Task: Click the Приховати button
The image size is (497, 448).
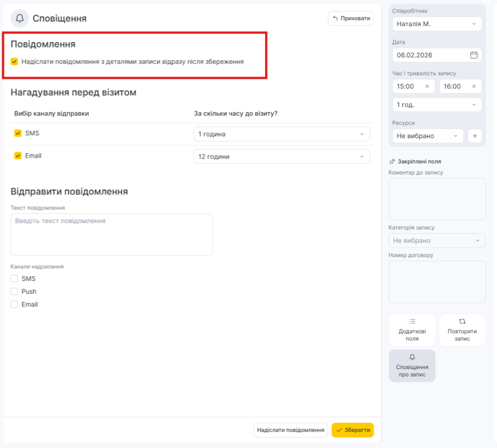Action: (x=351, y=18)
